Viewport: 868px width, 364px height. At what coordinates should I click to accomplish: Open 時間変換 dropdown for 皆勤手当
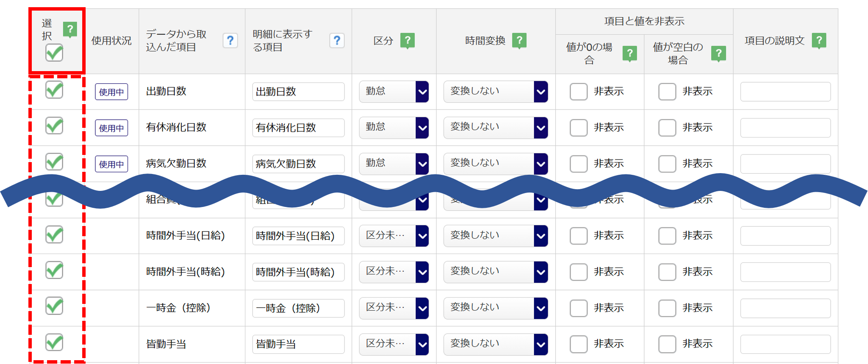496,344
